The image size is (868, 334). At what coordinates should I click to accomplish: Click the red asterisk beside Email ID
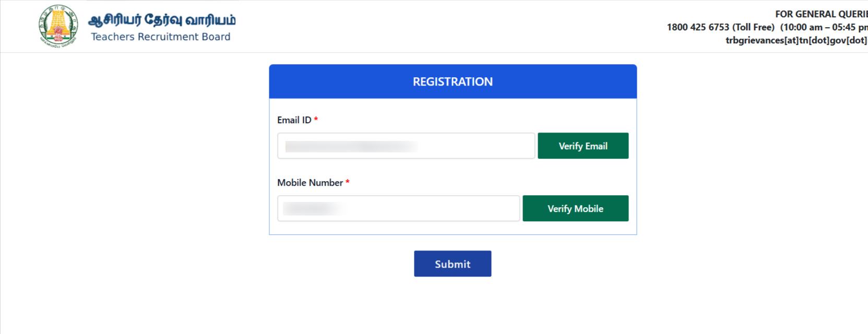[316, 120]
